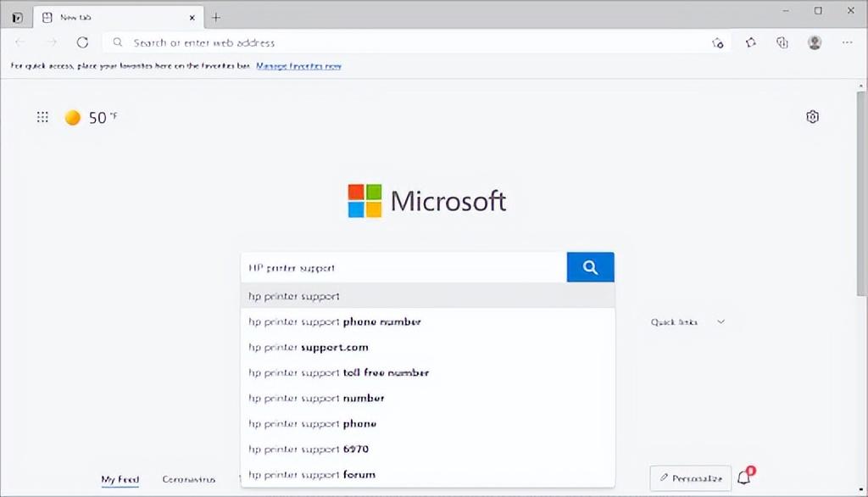
Task: Choose suggestion hp printer support.com
Action: click(427, 347)
